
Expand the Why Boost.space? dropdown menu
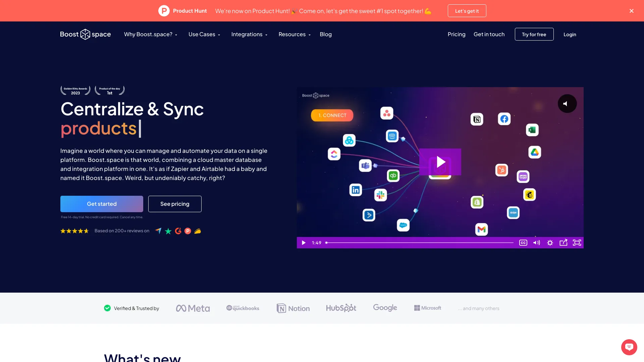click(x=150, y=34)
